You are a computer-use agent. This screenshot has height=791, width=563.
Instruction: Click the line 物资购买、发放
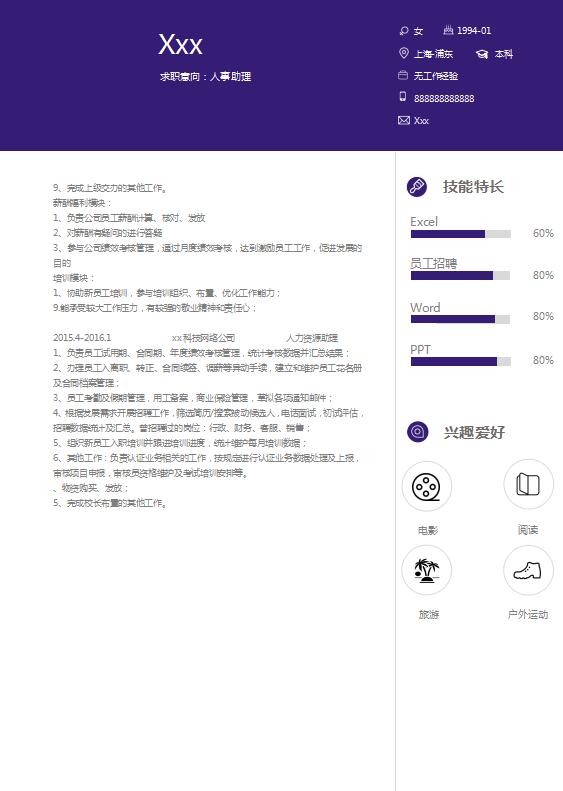point(91,488)
